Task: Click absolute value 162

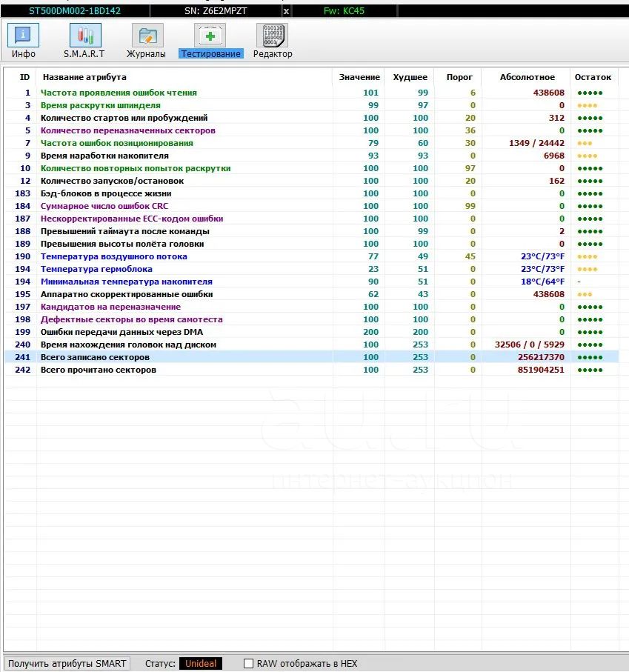Action: tap(556, 181)
